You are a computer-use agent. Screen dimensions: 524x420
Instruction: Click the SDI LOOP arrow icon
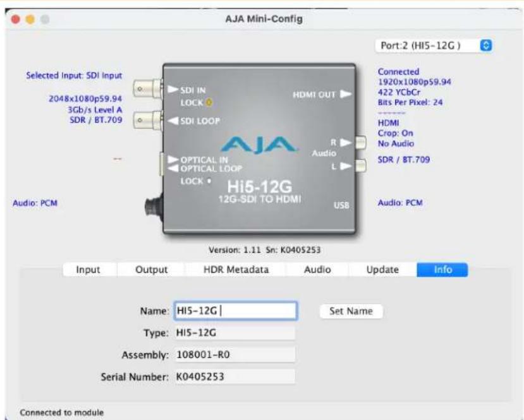pos(173,121)
